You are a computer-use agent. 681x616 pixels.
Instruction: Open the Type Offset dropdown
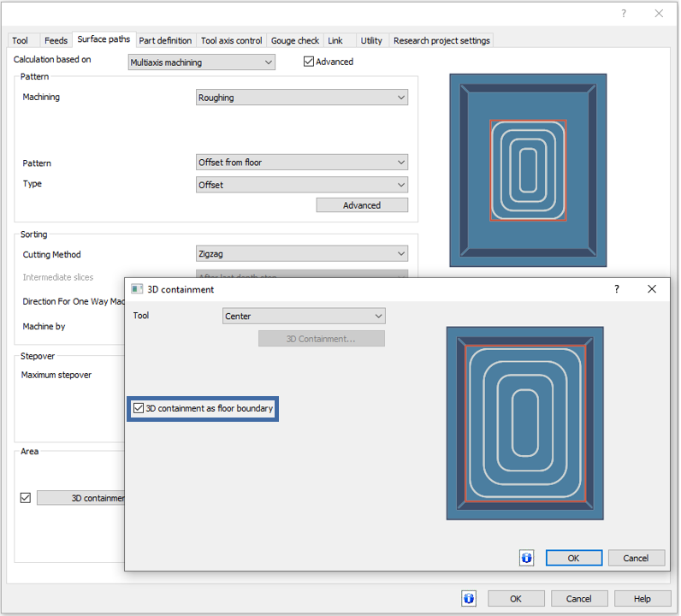(x=302, y=185)
